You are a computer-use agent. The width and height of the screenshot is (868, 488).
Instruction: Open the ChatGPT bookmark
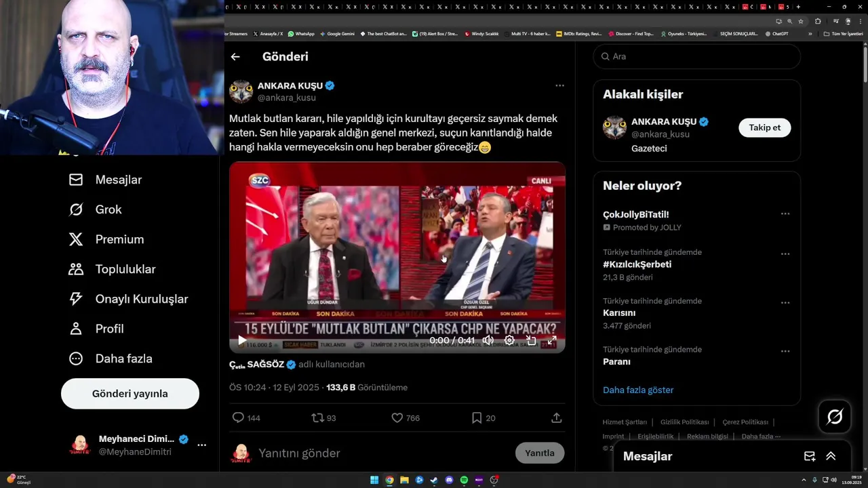pyautogui.click(x=776, y=33)
